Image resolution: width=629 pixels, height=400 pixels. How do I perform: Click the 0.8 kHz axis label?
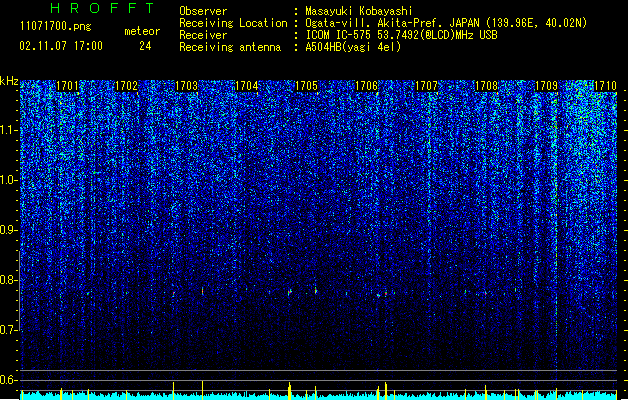coord(9,280)
